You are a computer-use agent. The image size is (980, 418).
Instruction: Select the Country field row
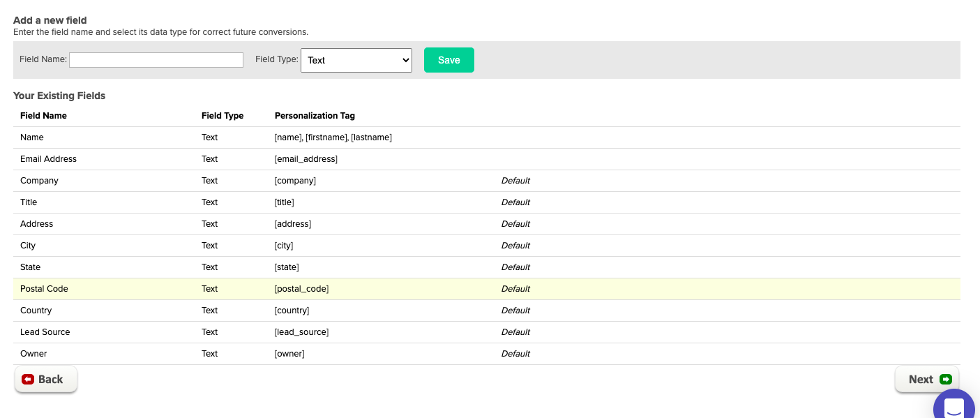(487, 311)
